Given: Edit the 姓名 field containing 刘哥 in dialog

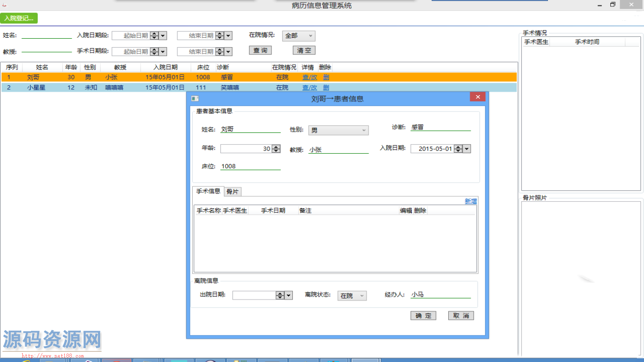Looking at the screenshot, I should (250, 129).
